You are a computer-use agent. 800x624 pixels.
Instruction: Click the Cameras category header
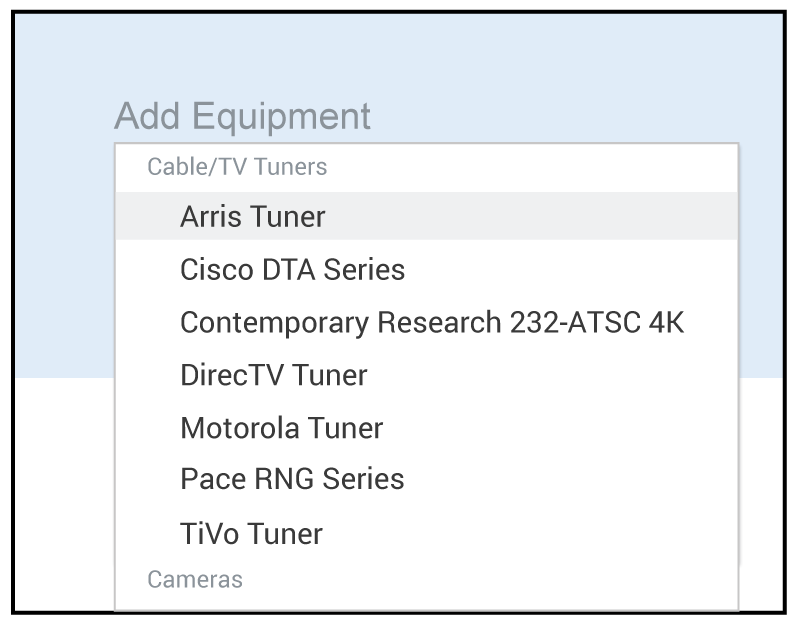(x=195, y=579)
